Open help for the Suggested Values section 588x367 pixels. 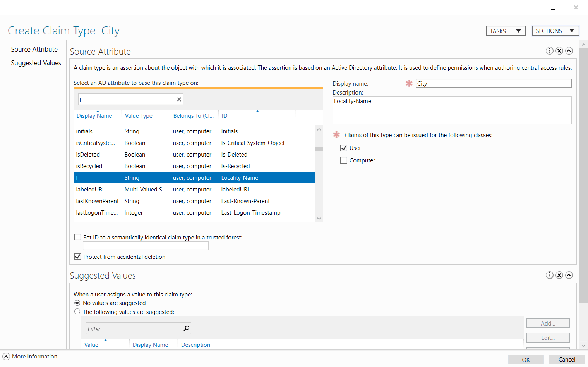pyautogui.click(x=549, y=275)
